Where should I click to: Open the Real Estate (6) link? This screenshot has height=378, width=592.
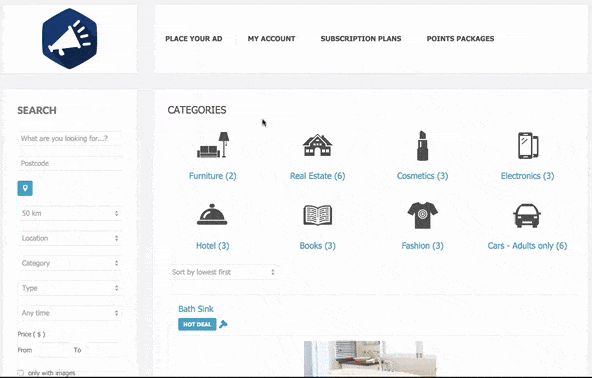coord(318,176)
